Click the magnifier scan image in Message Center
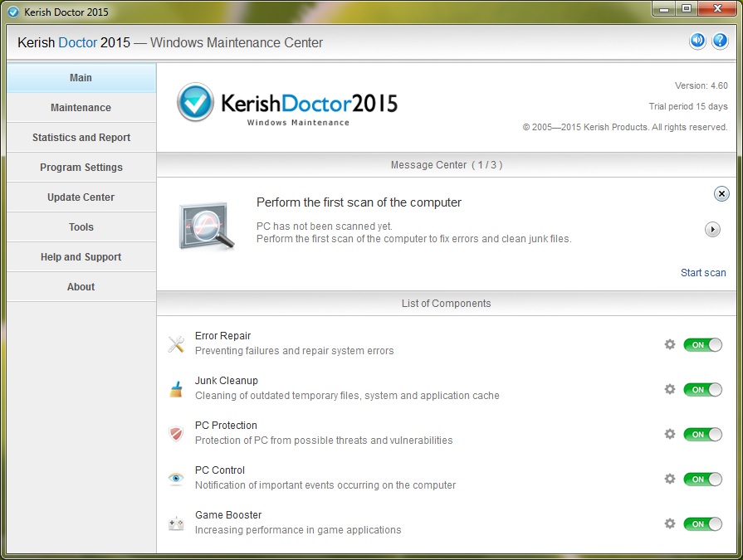The image size is (743, 560). click(x=207, y=226)
